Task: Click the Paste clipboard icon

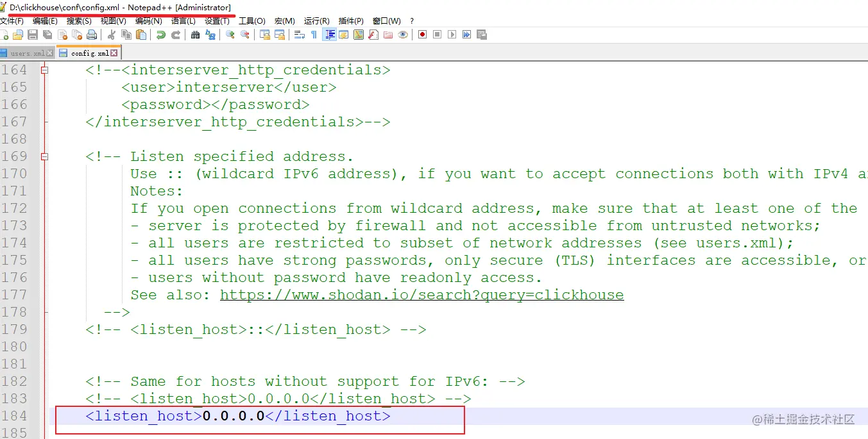Action: pos(140,35)
